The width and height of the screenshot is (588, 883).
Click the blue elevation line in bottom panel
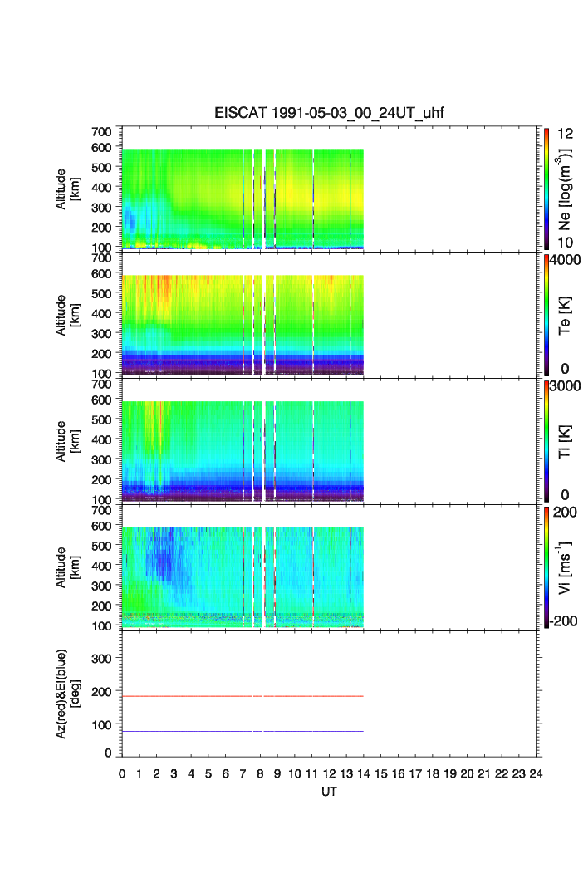click(243, 731)
